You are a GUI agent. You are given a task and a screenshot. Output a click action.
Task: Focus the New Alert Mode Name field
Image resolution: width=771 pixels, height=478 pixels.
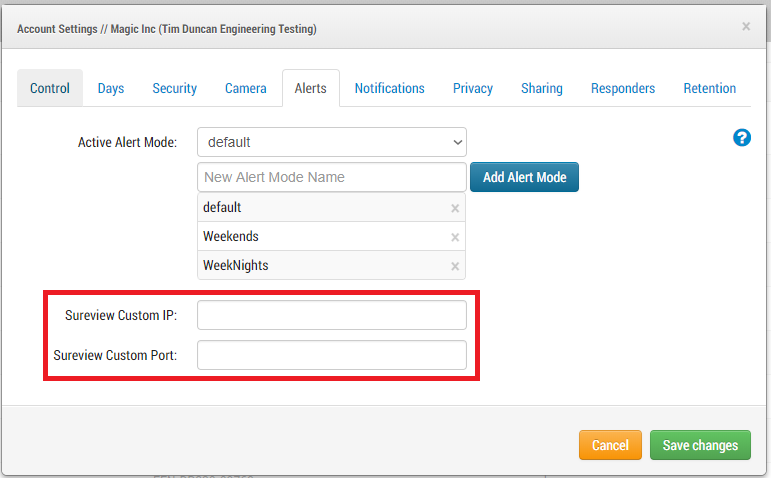(x=332, y=177)
